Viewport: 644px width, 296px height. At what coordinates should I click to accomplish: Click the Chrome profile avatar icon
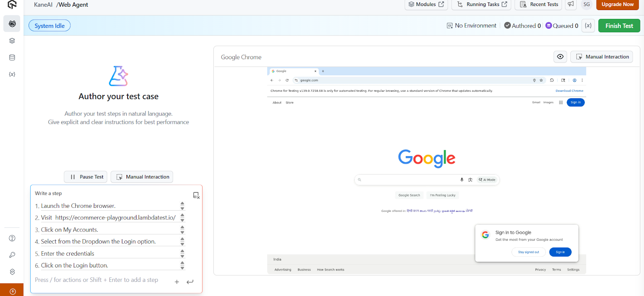pos(575,80)
